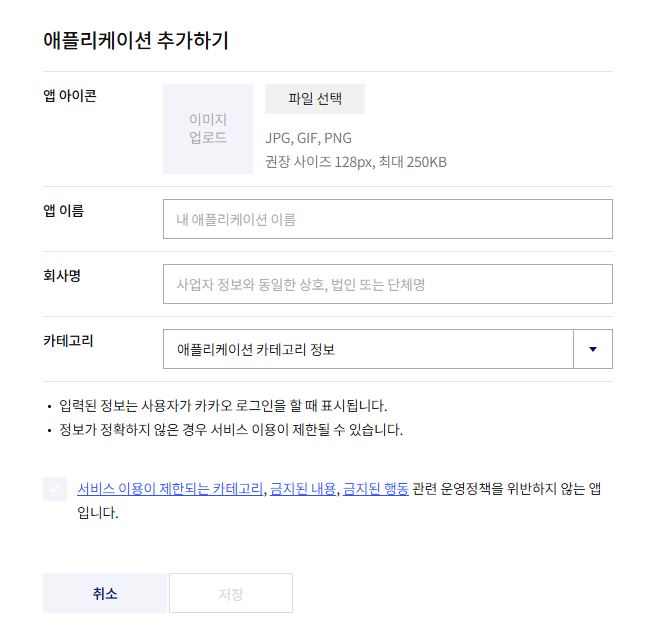The height and width of the screenshot is (629, 654).
Task: Click the 앱 아이콘 field label
Action: [x=70, y=96]
